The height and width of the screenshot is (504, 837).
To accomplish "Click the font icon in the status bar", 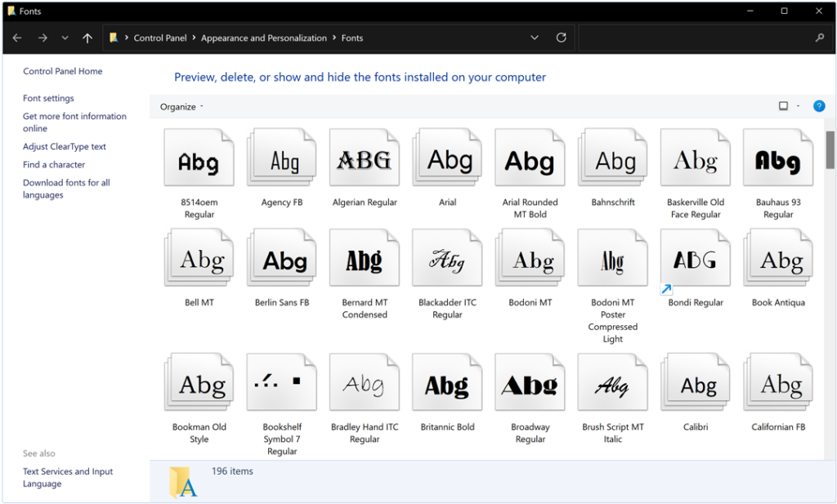I will point(181,482).
